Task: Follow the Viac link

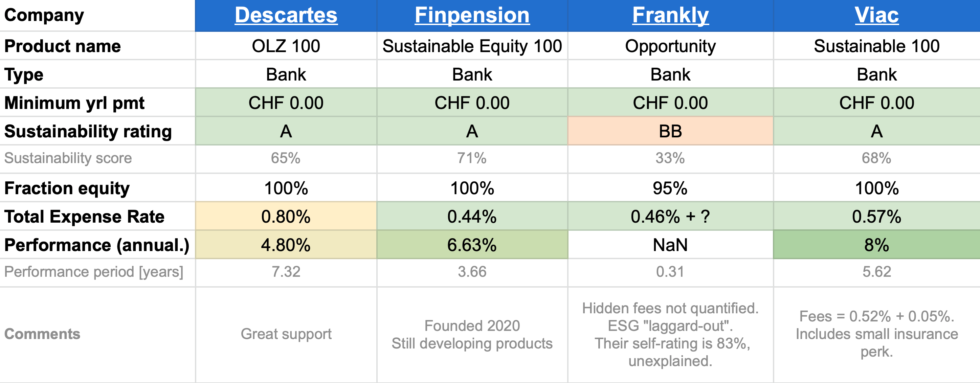Action: [876, 15]
